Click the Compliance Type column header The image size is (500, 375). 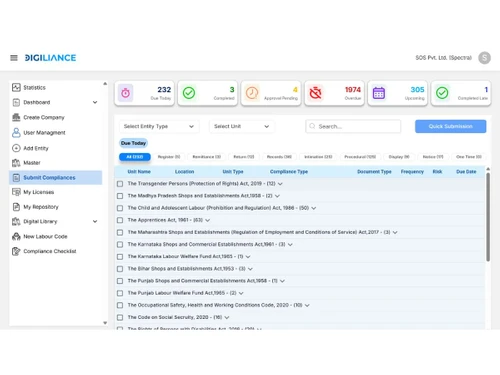(x=289, y=172)
